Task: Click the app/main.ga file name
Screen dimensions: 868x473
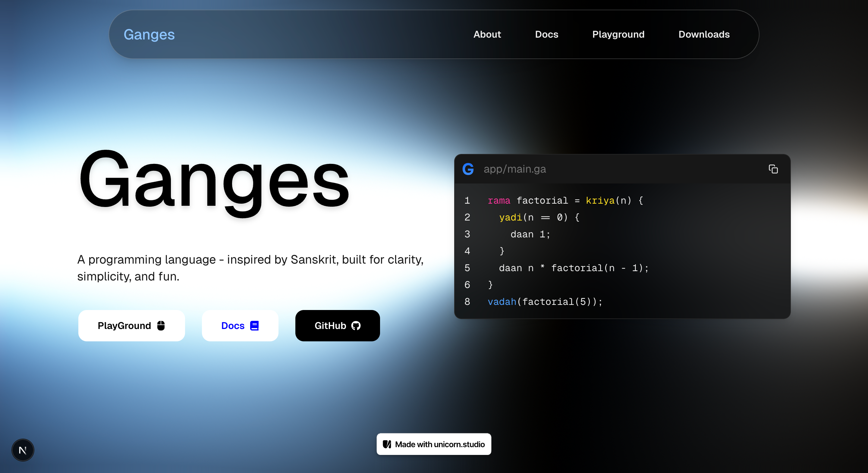Action: coord(514,169)
